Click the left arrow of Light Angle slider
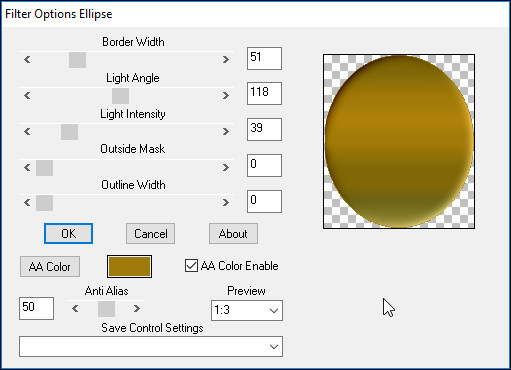The height and width of the screenshot is (370, 511). click(x=27, y=96)
